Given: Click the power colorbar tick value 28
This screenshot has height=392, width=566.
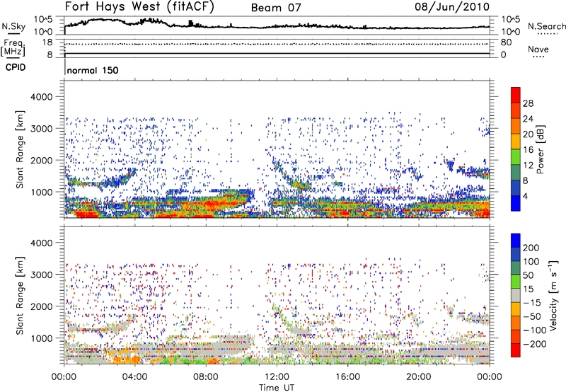Looking at the screenshot, I should pos(528,103).
